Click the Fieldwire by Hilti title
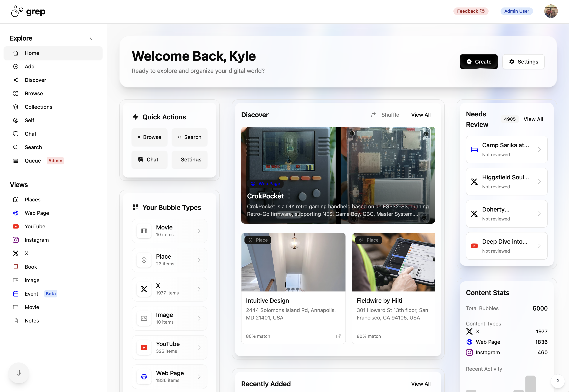This screenshot has height=392, width=569. tap(379, 301)
